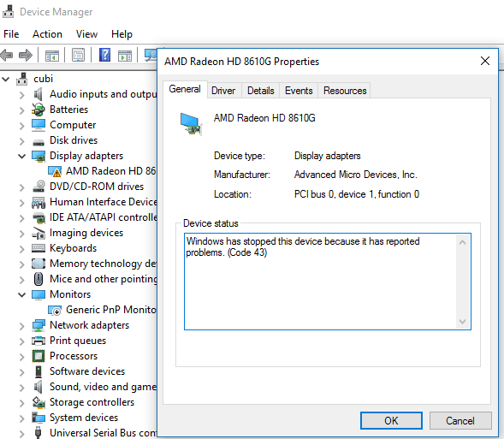
Task: Select the General tab
Action: (185, 89)
